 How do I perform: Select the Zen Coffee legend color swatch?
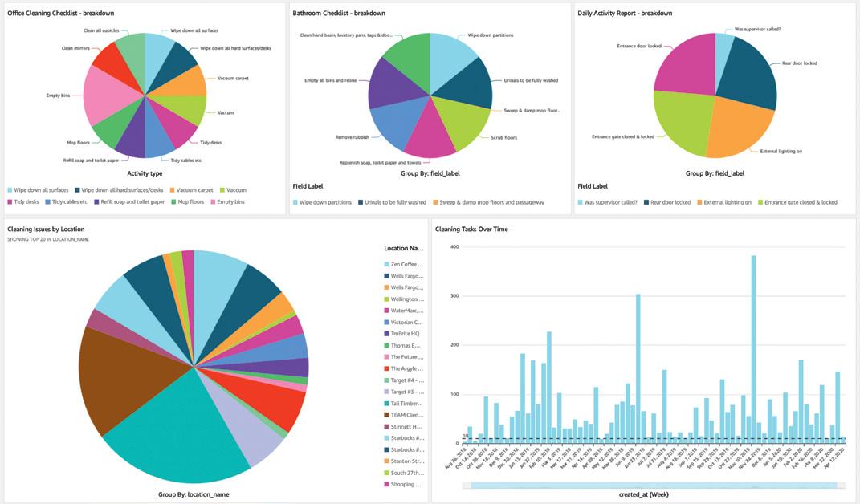click(x=387, y=264)
